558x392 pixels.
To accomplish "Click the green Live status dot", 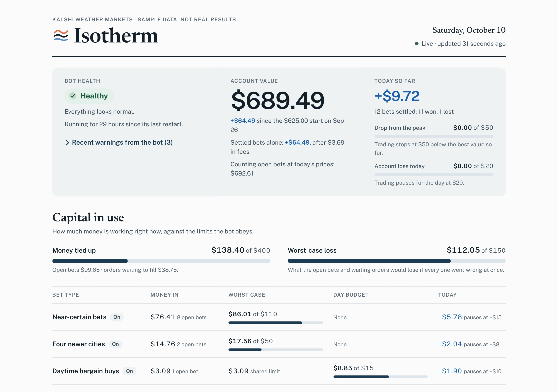I will coord(417,44).
